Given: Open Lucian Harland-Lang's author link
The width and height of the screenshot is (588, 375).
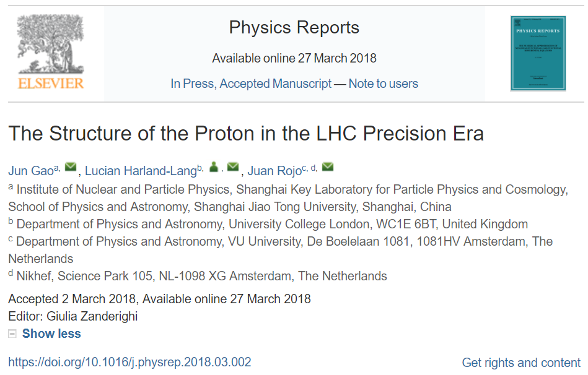Looking at the screenshot, I should tap(141, 170).
